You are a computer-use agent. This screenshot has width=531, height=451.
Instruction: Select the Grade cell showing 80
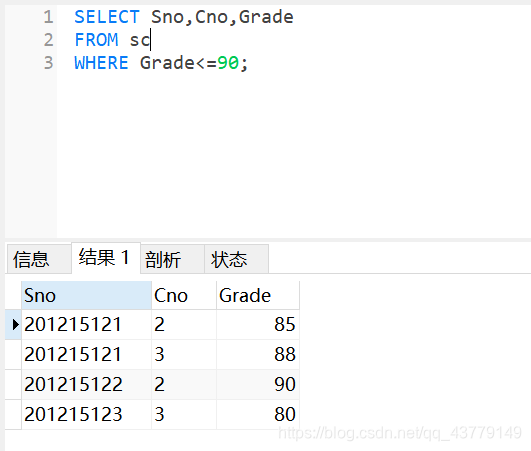(258, 414)
